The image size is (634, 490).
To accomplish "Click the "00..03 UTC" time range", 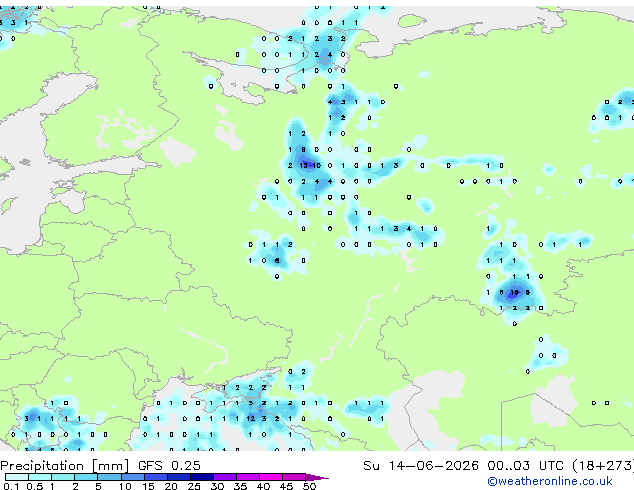I will click(x=525, y=466).
